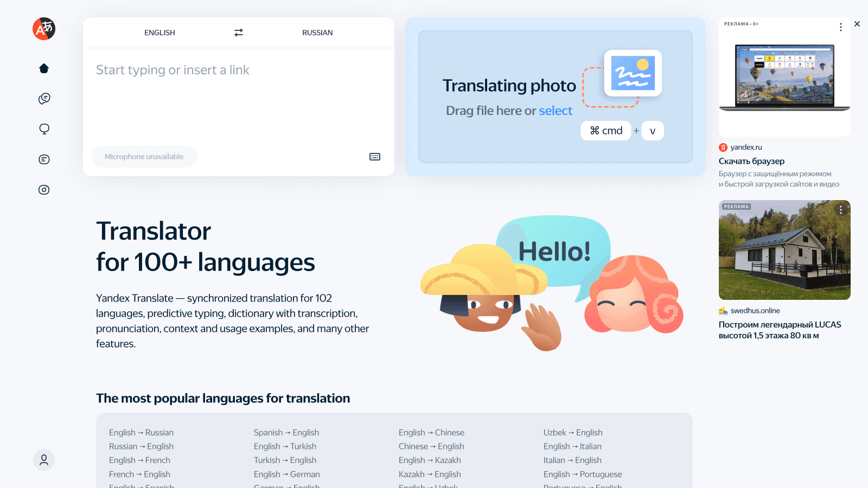Viewport: 868px width, 488px height.
Task: Open the 'Скачать браузер' ad headline
Action: (751, 161)
